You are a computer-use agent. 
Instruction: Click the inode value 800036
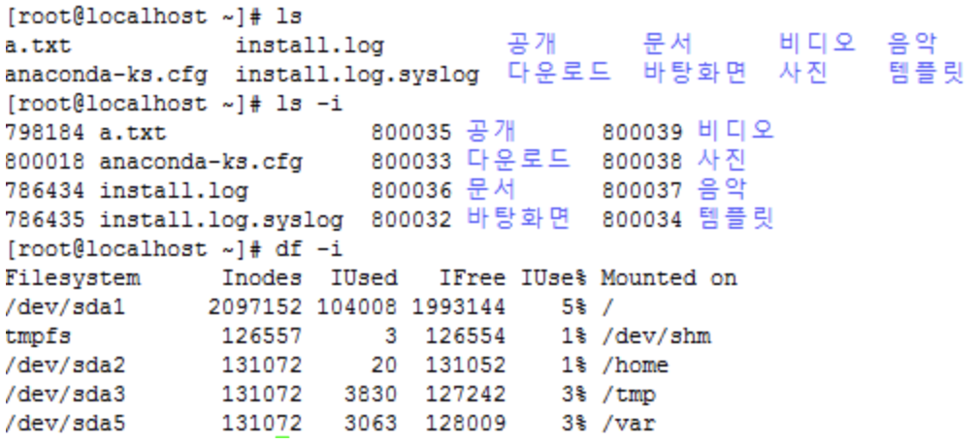click(411, 190)
